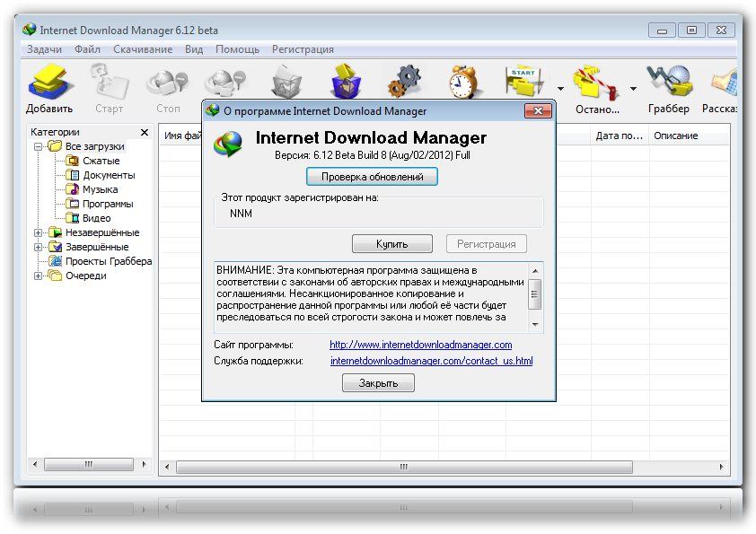Click the Добавить (Add URL) toolbar icon
756x534 pixels.
point(50,82)
